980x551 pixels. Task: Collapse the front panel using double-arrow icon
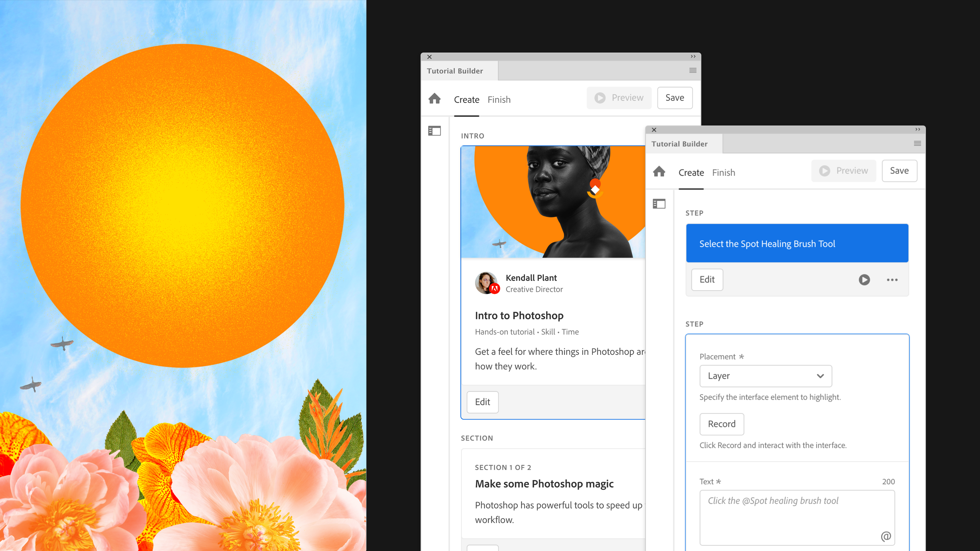tap(918, 130)
